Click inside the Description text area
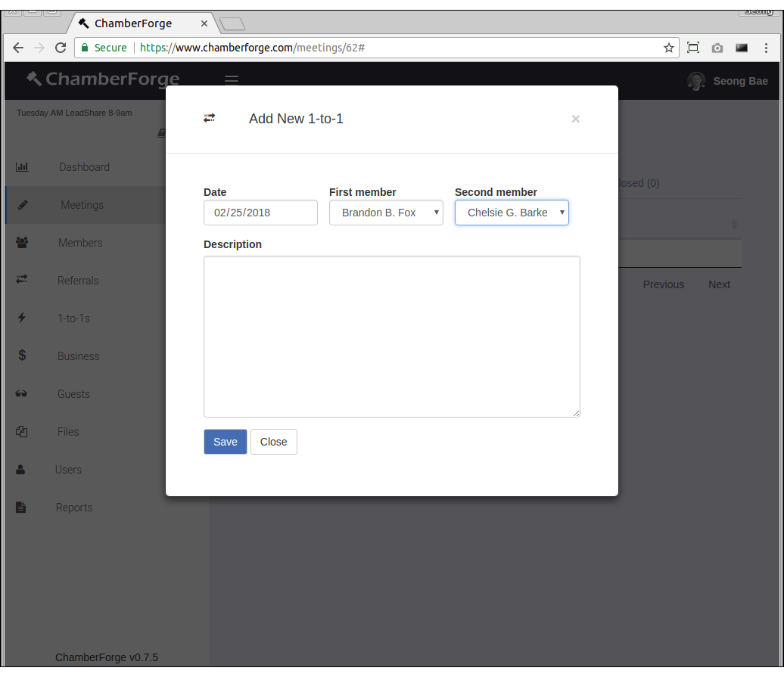 click(x=391, y=336)
